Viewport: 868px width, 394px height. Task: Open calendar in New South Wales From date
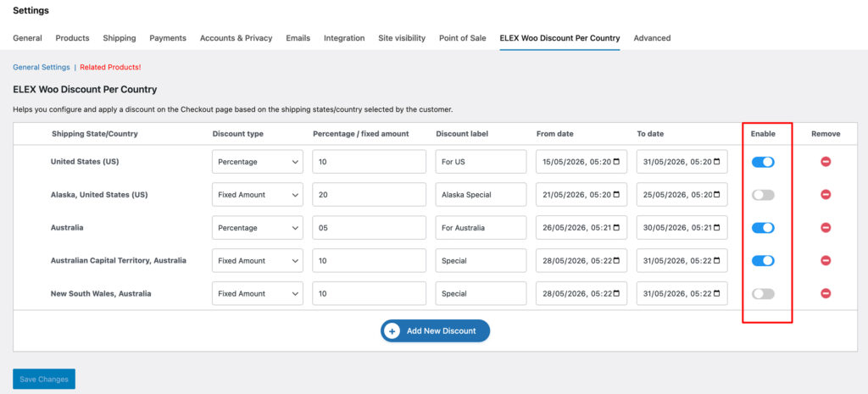(x=616, y=294)
